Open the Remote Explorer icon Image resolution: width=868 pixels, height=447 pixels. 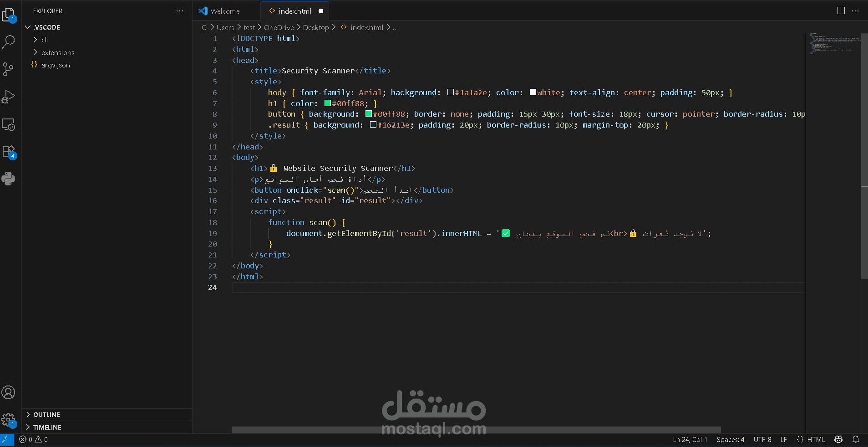9,124
